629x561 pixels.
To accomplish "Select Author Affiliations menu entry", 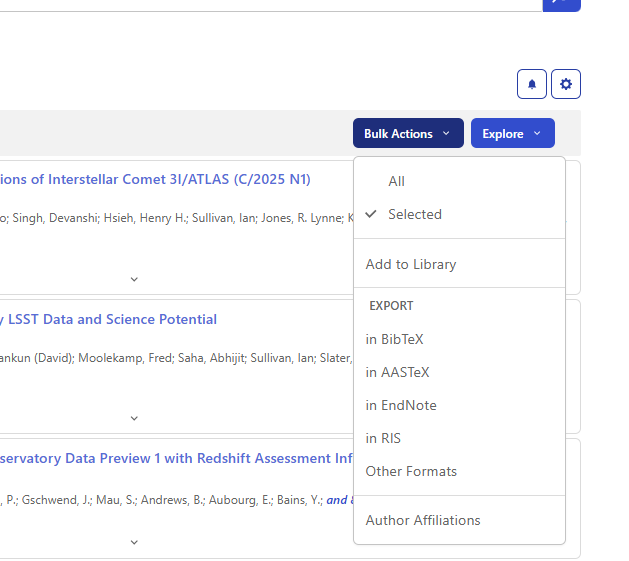I will pos(423,520).
